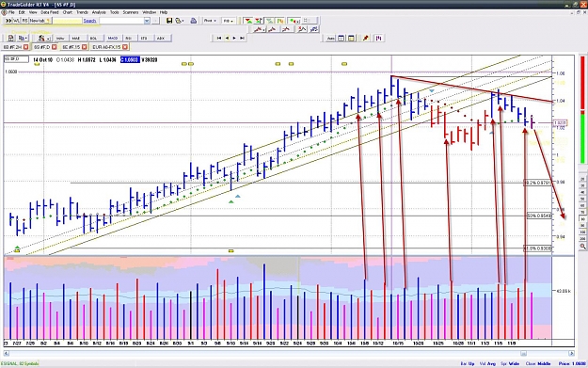Toggle the BOL indicator button
This screenshot has width=588, height=368.
(x=93, y=38)
